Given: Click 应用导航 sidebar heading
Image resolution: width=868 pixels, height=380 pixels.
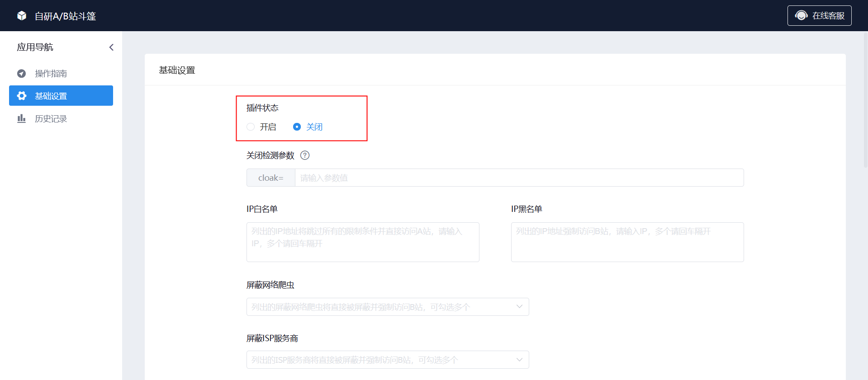Looking at the screenshot, I should [x=35, y=47].
